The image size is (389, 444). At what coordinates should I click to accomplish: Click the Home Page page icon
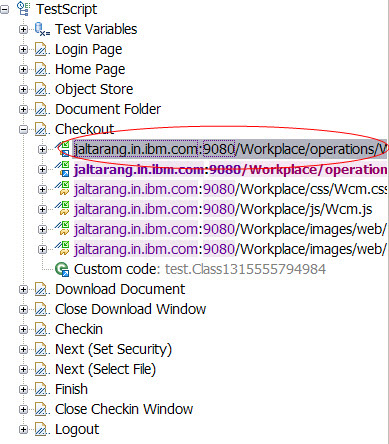pyautogui.click(x=42, y=70)
